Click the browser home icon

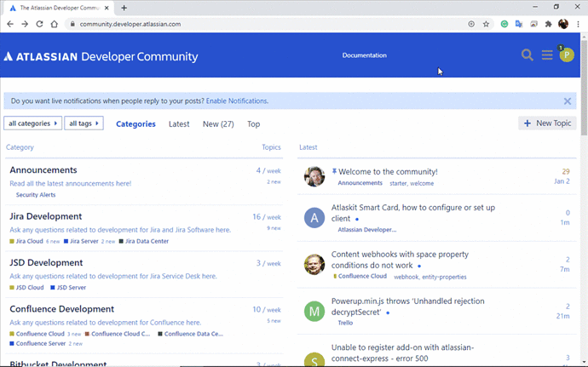(x=55, y=24)
